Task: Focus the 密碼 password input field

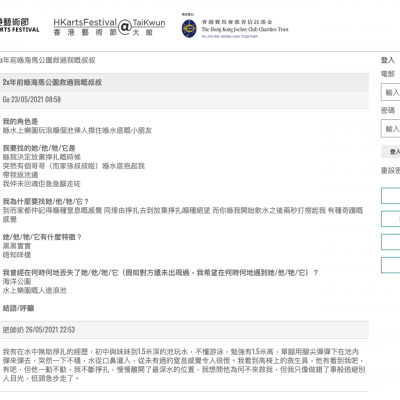Action: 391,129
